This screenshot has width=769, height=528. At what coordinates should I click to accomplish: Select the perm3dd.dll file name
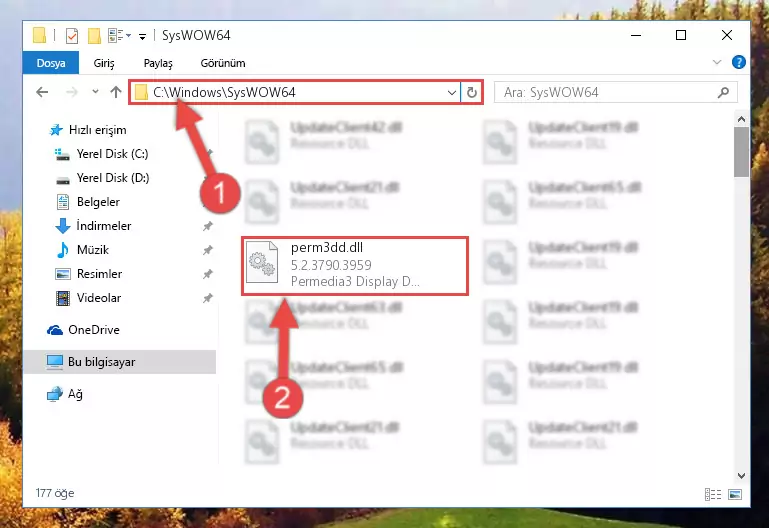coord(327,248)
